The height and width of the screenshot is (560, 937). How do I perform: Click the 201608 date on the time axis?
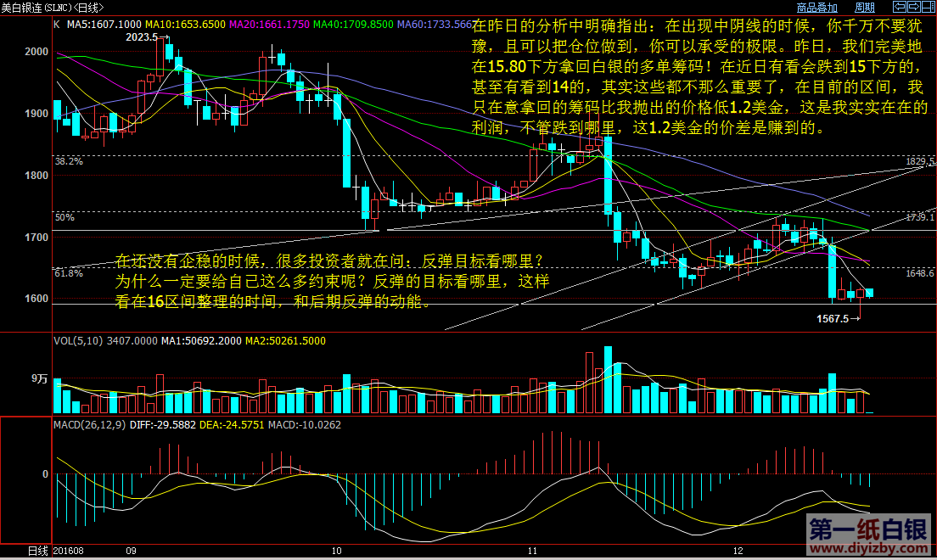pos(69,551)
